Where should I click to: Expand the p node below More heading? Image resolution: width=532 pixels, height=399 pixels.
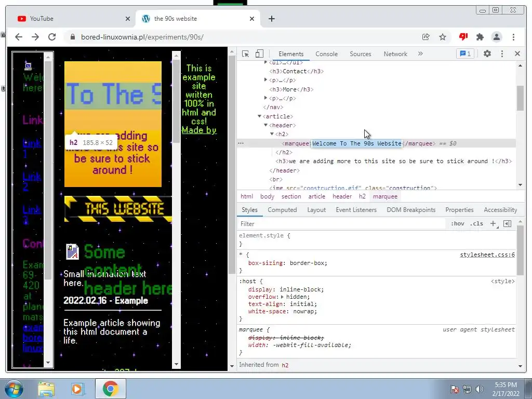pyautogui.click(x=265, y=98)
